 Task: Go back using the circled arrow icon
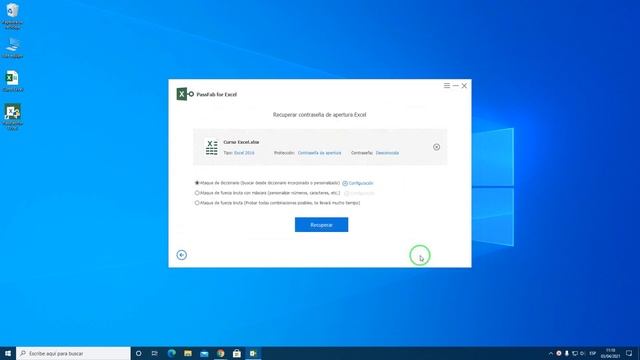coord(182,255)
